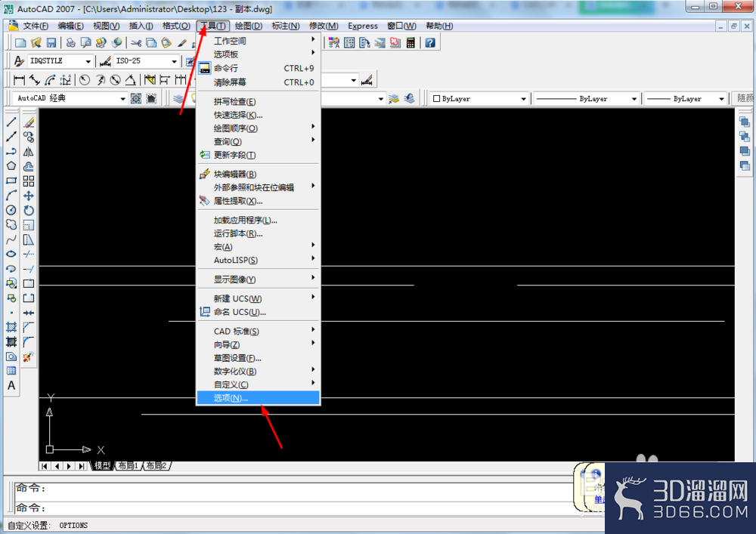Click the last-tab navigation arrow button
This screenshot has height=534, width=756.
82,465
